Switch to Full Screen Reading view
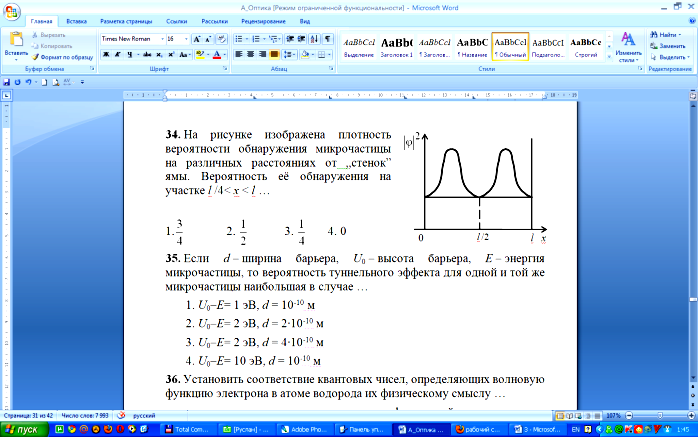The width and height of the screenshot is (698, 437). (x=569, y=416)
